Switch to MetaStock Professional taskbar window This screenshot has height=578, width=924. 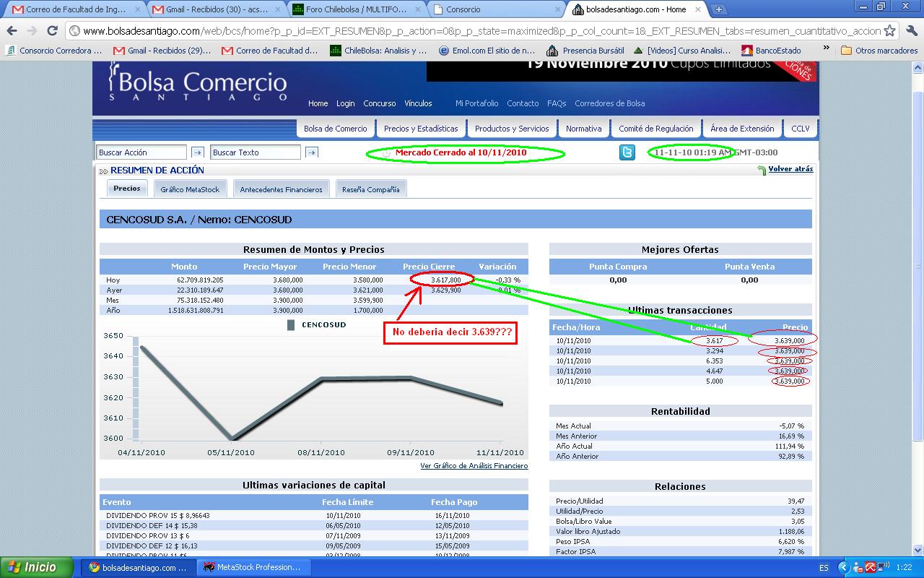click(253, 568)
